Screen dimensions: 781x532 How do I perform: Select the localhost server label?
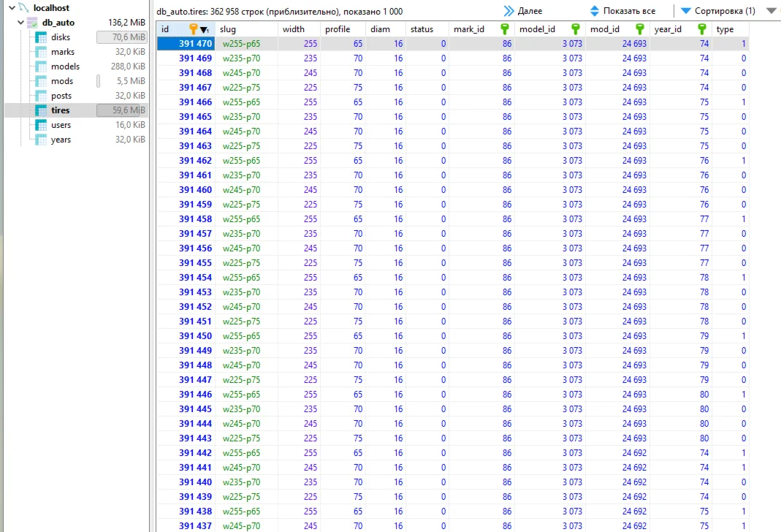coord(51,8)
